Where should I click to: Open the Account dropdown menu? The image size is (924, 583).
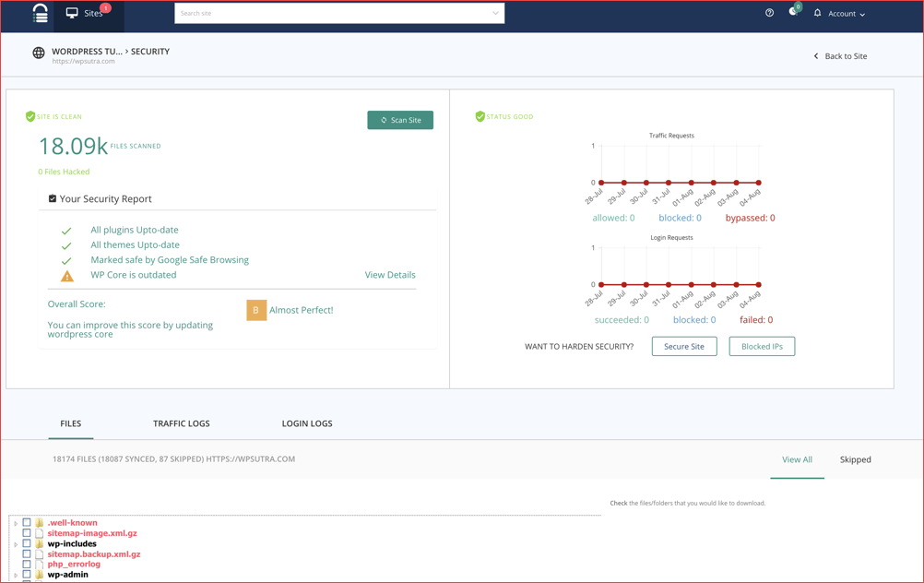pyautogui.click(x=847, y=14)
